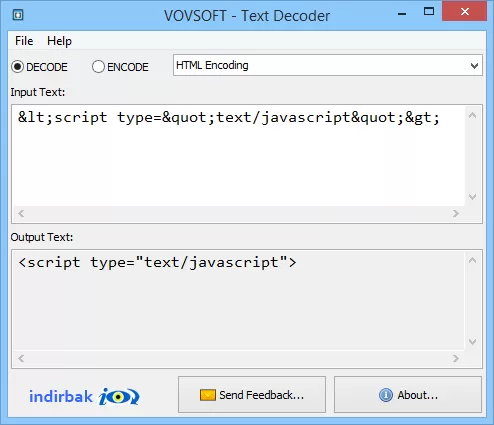
Task: Open the About dialog button
Action: click(x=408, y=395)
